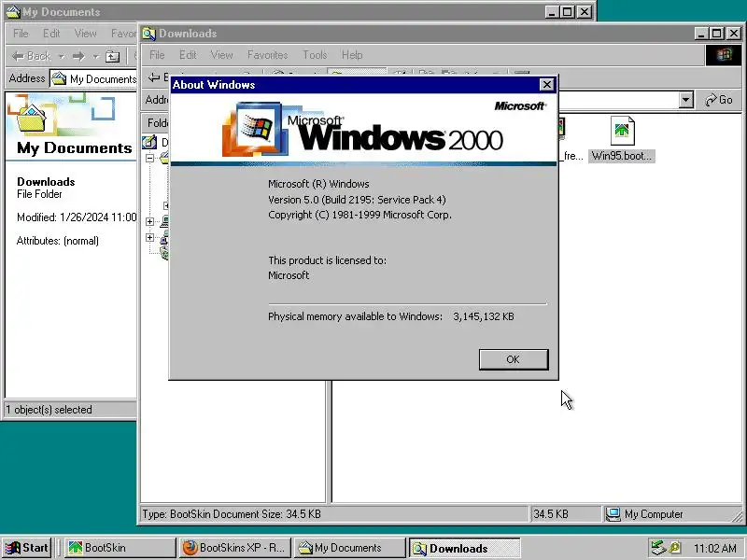Minimize the Downloads window
This screenshot has width=747, height=560.
pyautogui.click(x=701, y=34)
